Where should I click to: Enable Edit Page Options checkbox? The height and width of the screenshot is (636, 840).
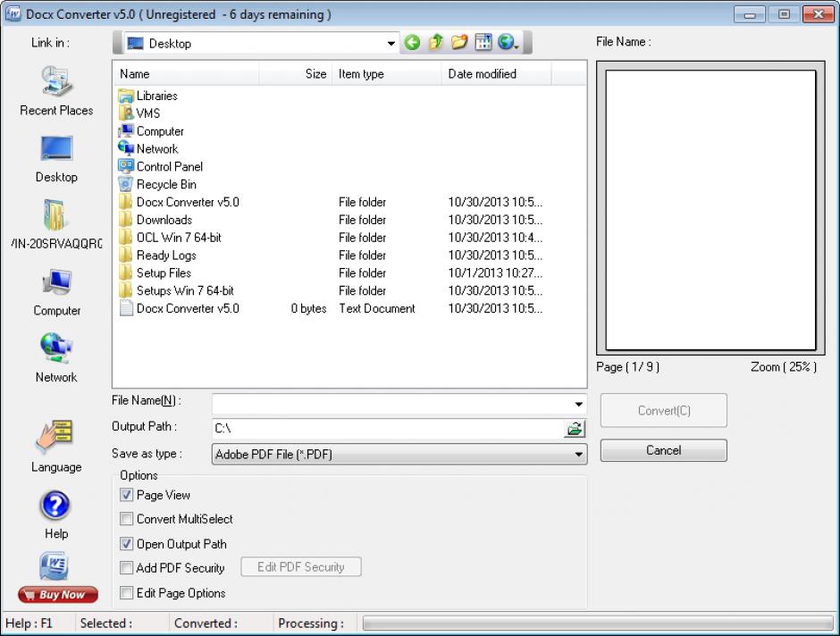(126, 592)
